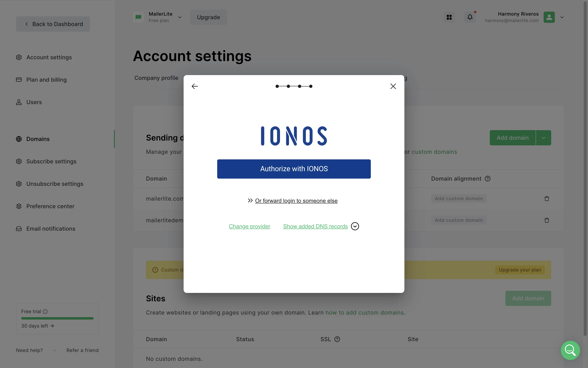
Task: Click Domain alignment help icon
Action: pyautogui.click(x=487, y=179)
